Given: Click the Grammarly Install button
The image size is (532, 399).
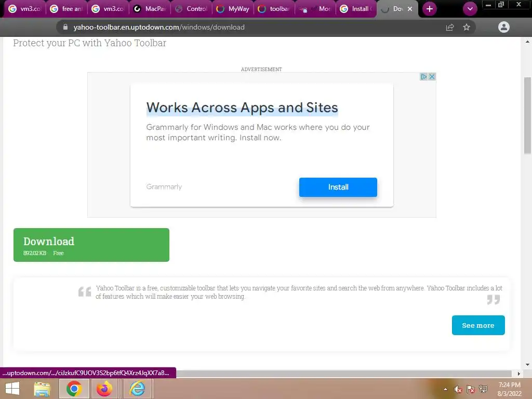Looking at the screenshot, I should (x=338, y=187).
